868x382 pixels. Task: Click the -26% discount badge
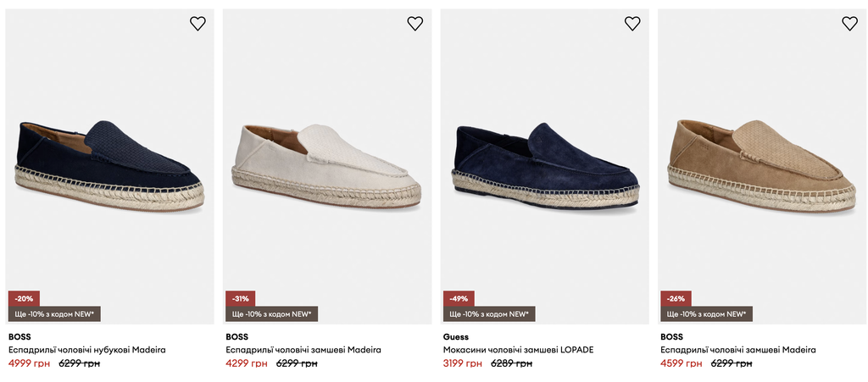(x=676, y=298)
